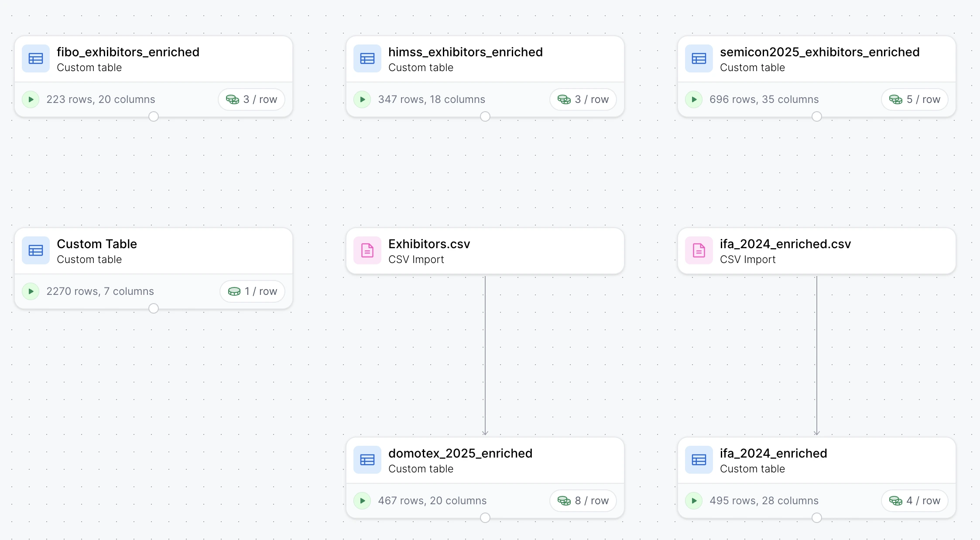The height and width of the screenshot is (540, 980).
Task: Click the "3 / row" badge on himss_exhibitors_enriched
Action: [x=583, y=99]
